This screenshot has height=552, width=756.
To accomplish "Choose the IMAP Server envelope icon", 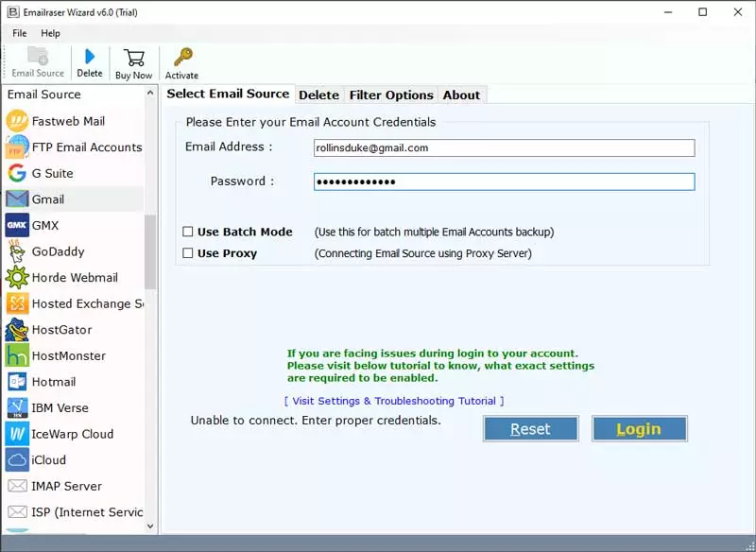I will [x=17, y=486].
